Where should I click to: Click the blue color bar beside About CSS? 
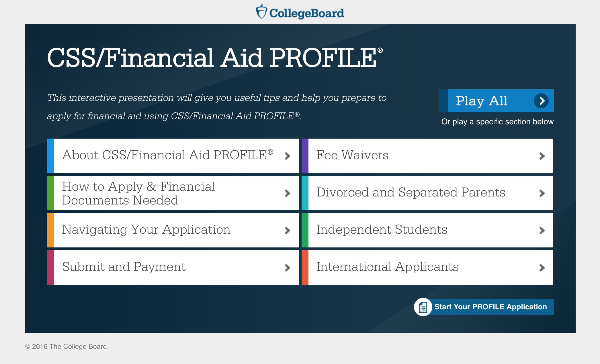click(x=50, y=156)
